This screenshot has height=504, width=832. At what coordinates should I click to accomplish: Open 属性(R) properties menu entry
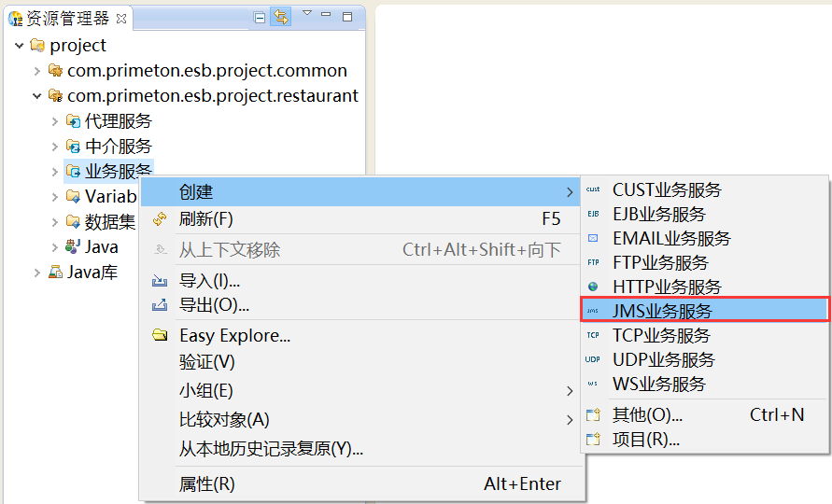(207, 483)
